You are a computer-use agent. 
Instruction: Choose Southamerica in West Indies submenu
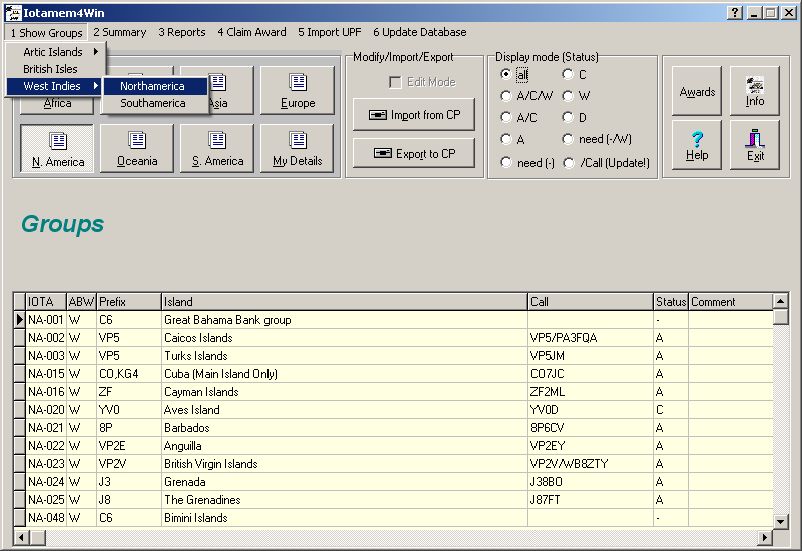[155, 103]
